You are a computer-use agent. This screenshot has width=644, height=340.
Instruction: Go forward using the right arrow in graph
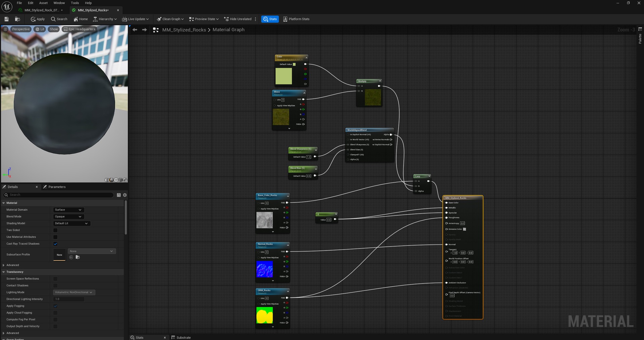pyautogui.click(x=145, y=30)
